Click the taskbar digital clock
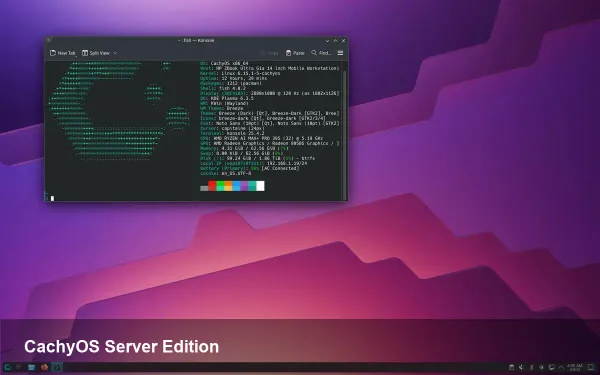 coord(574,368)
